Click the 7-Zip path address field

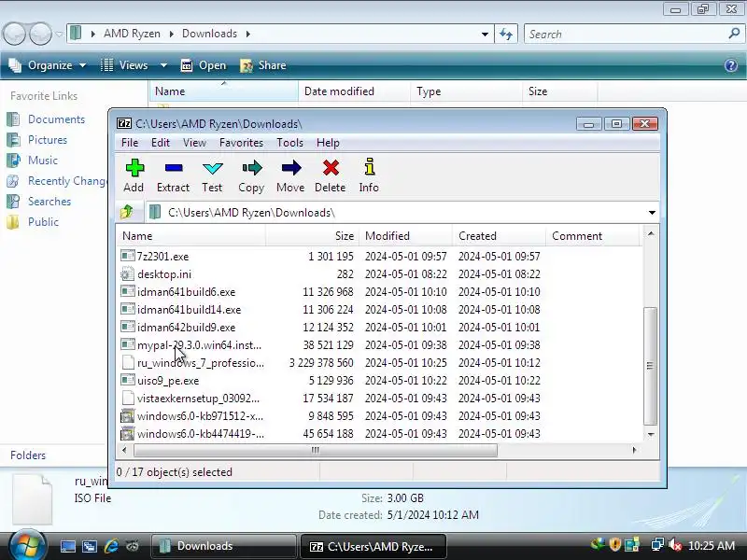pyautogui.click(x=395, y=213)
